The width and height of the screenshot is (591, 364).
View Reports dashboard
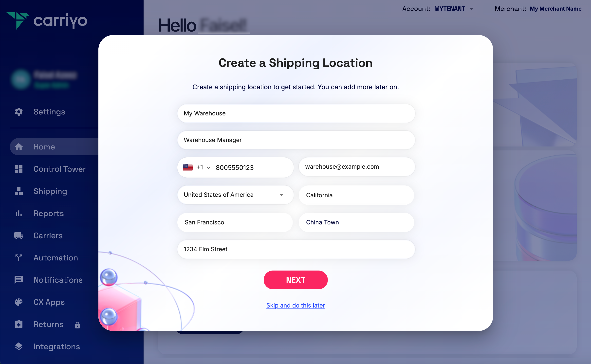49,213
